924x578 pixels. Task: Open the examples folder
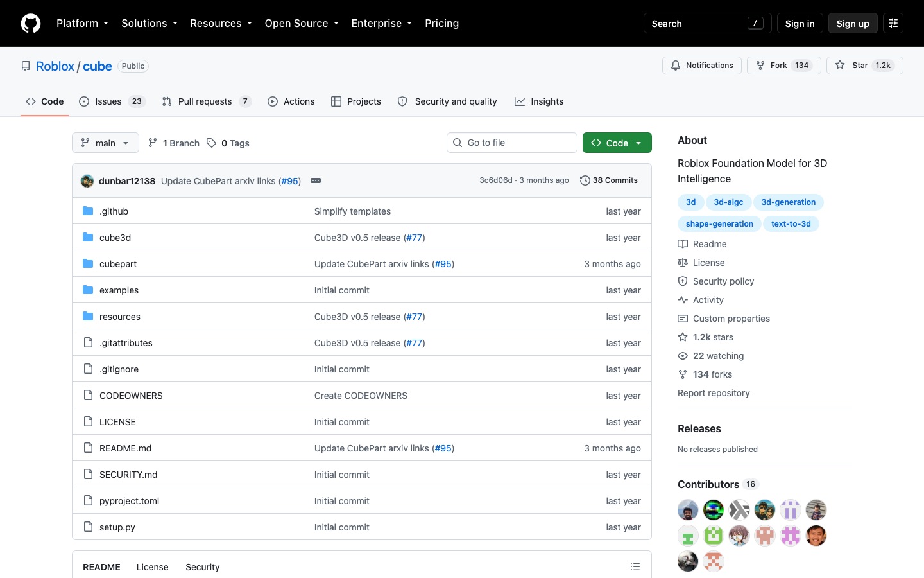coord(119,290)
